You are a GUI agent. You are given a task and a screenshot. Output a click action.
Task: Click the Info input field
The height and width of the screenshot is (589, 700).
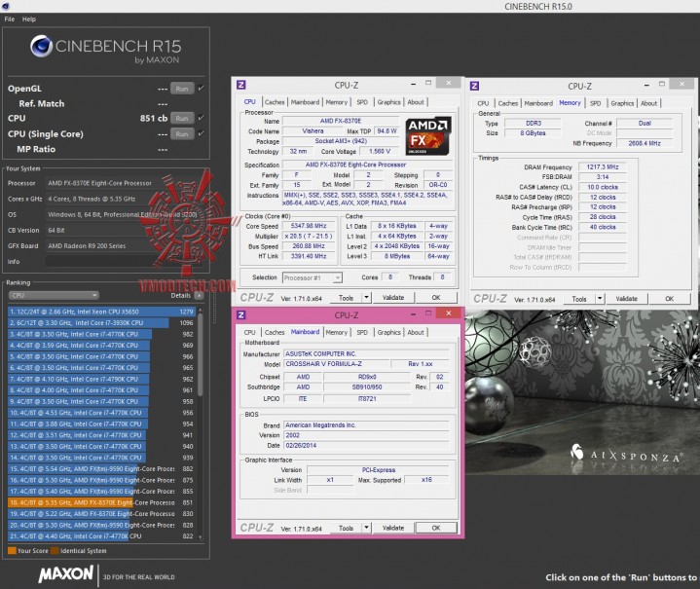[124, 262]
